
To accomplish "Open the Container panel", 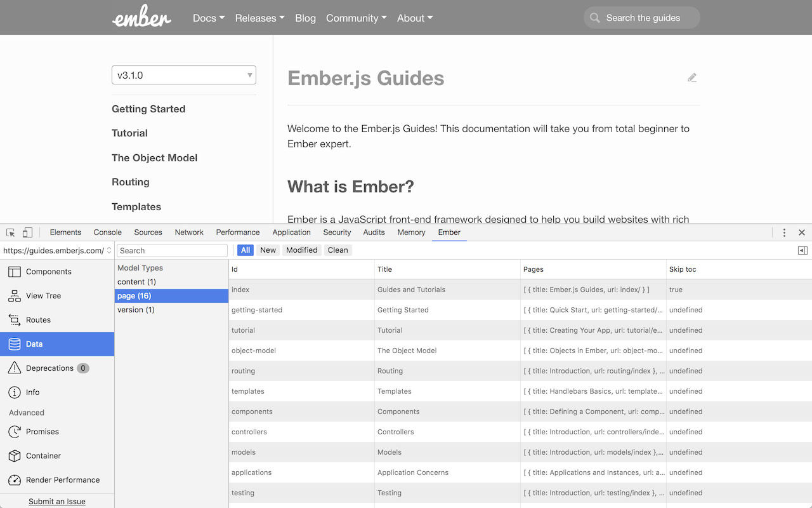I will [x=41, y=455].
